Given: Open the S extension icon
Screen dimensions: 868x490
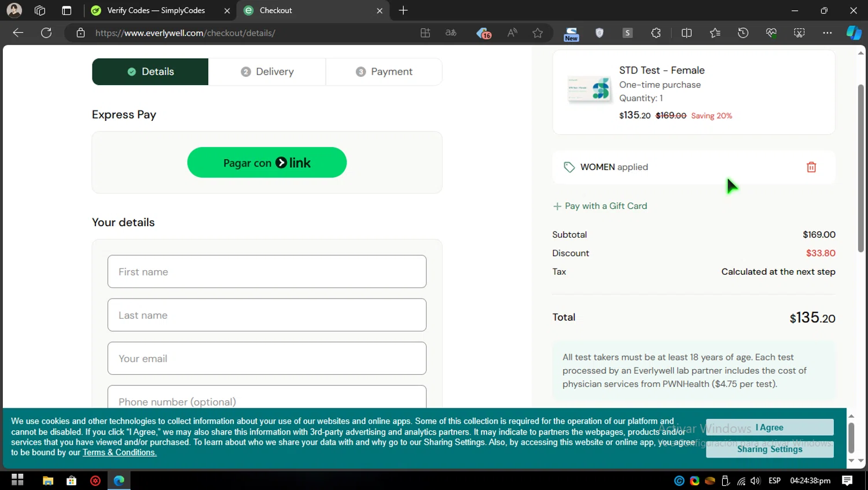Looking at the screenshot, I should click(627, 33).
